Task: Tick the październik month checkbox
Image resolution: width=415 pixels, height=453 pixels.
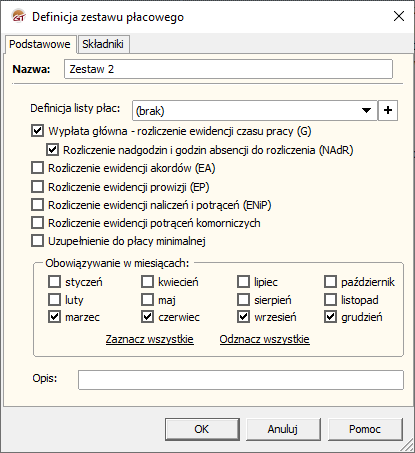Action: pos(330,282)
